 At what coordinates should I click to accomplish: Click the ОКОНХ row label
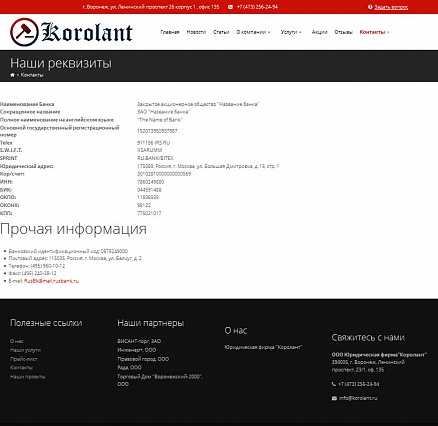(x=9, y=205)
